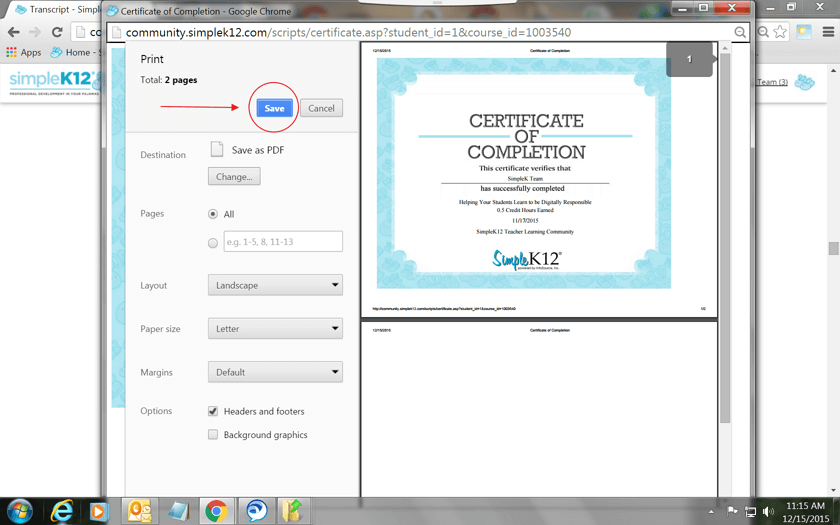Viewport: 840px width, 525px height.
Task: Click the network tray icon
Action: [x=750, y=512]
